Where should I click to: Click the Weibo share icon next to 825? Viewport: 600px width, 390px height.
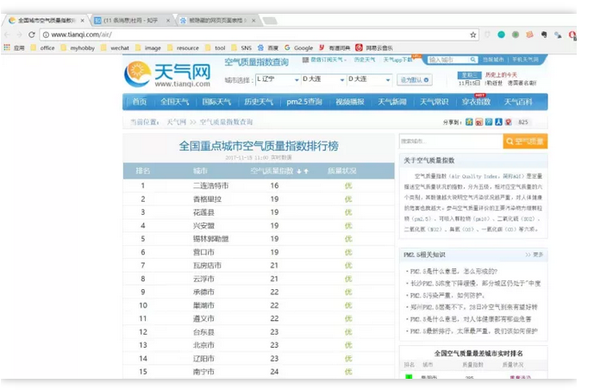(x=508, y=122)
